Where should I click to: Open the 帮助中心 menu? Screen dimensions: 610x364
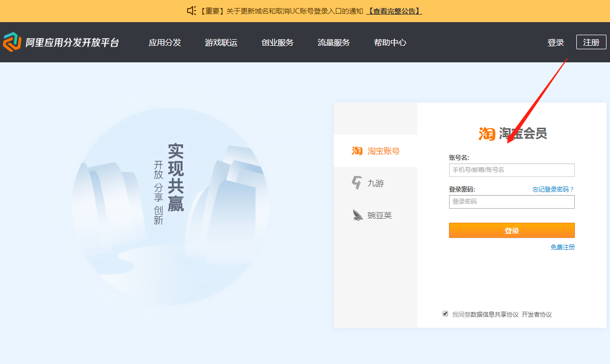[x=390, y=43]
